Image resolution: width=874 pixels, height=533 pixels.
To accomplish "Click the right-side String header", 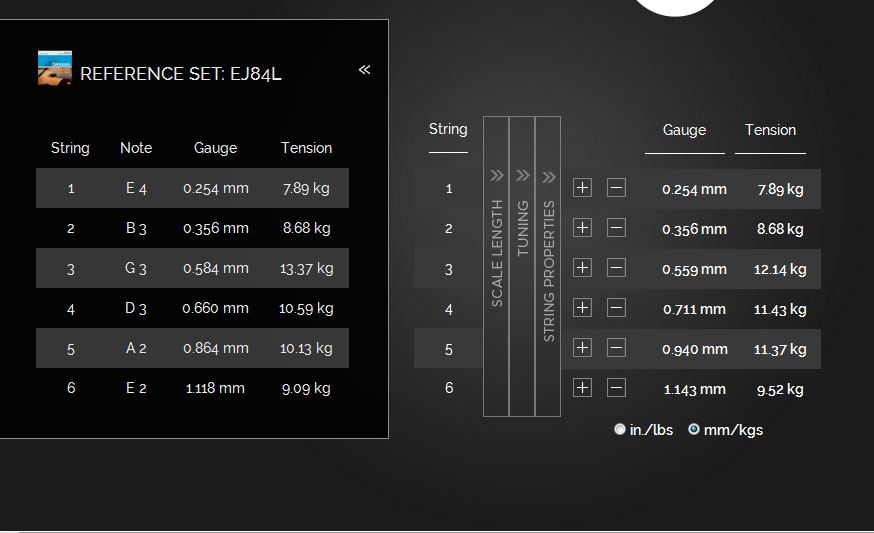I will tap(448, 129).
